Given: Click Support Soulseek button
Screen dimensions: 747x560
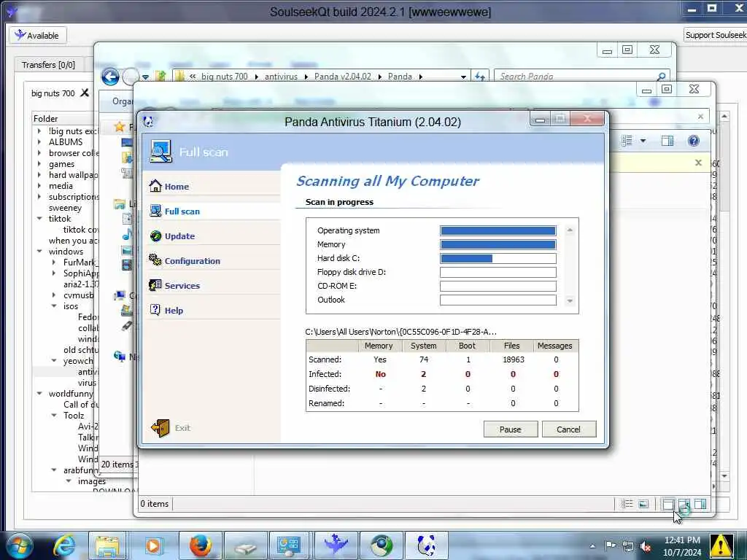Looking at the screenshot, I should click(716, 35).
